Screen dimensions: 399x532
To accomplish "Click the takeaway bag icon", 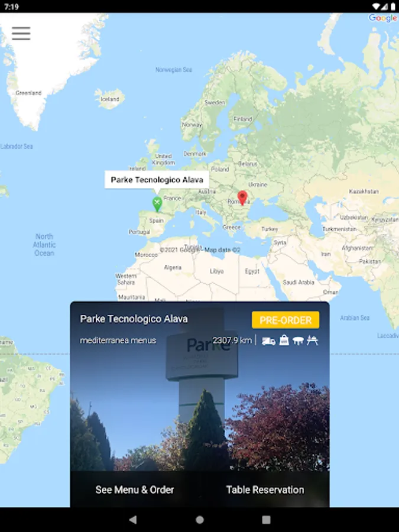I will (x=284, y=340).
